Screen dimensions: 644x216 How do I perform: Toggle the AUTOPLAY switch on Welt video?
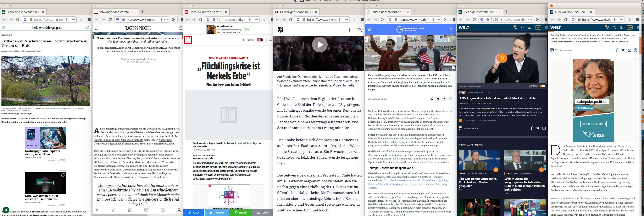click(542, 86)
